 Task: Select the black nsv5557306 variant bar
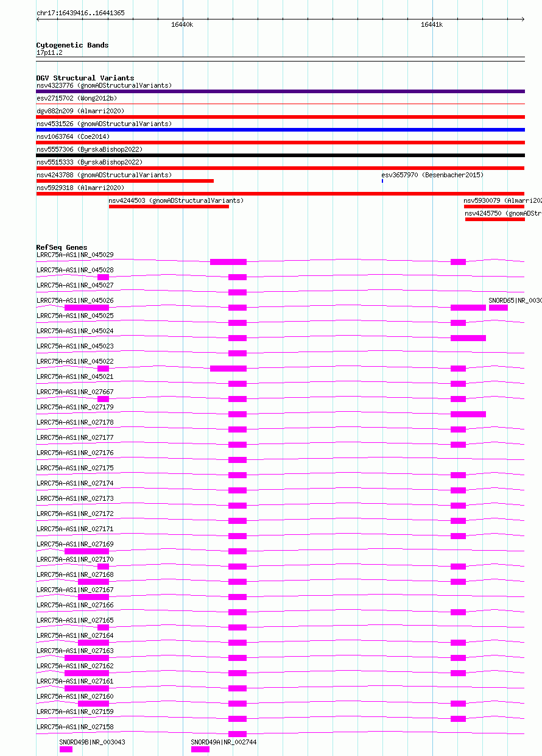pos(281,155)
